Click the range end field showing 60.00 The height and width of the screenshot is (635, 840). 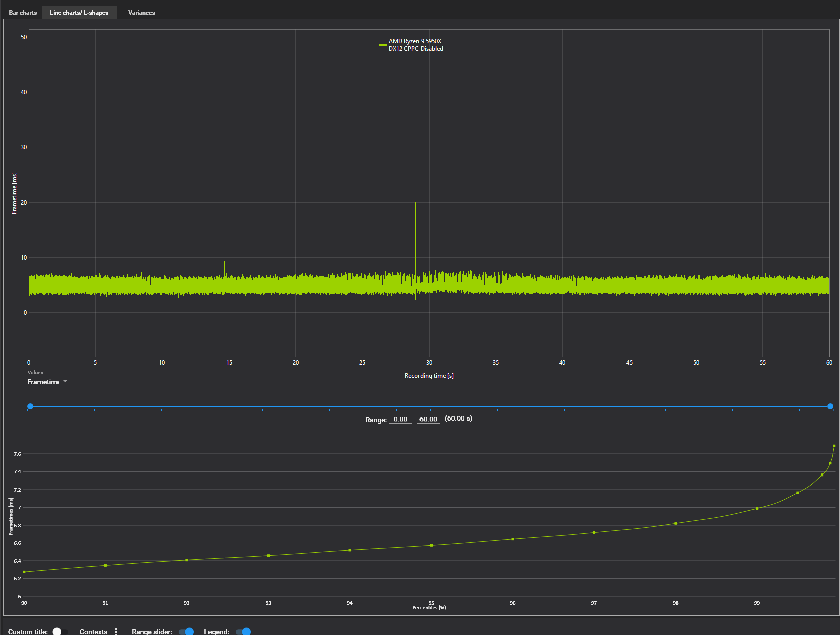pos(428,419)
